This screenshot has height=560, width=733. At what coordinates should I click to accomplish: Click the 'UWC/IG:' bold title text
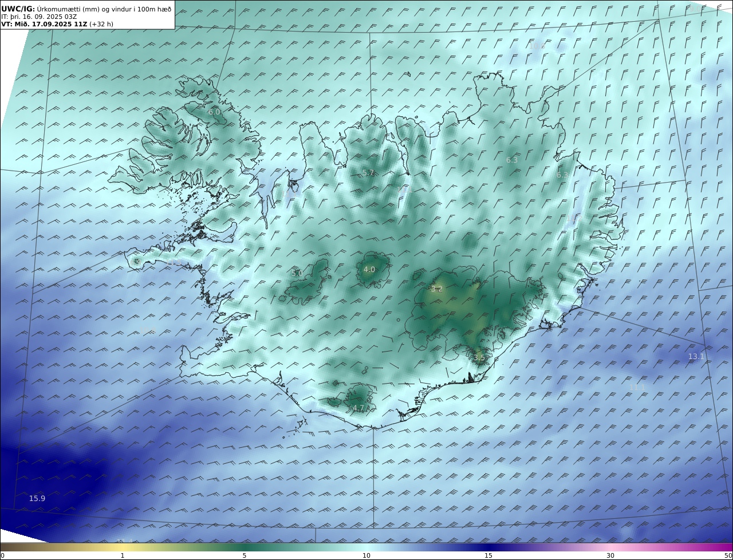[x=18, y=9]
